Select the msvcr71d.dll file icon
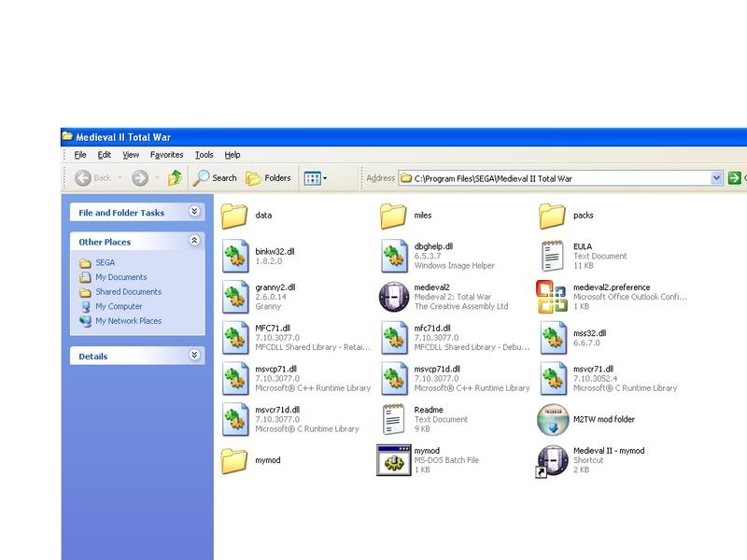747x560 pixels. click(x=235, y=419)
